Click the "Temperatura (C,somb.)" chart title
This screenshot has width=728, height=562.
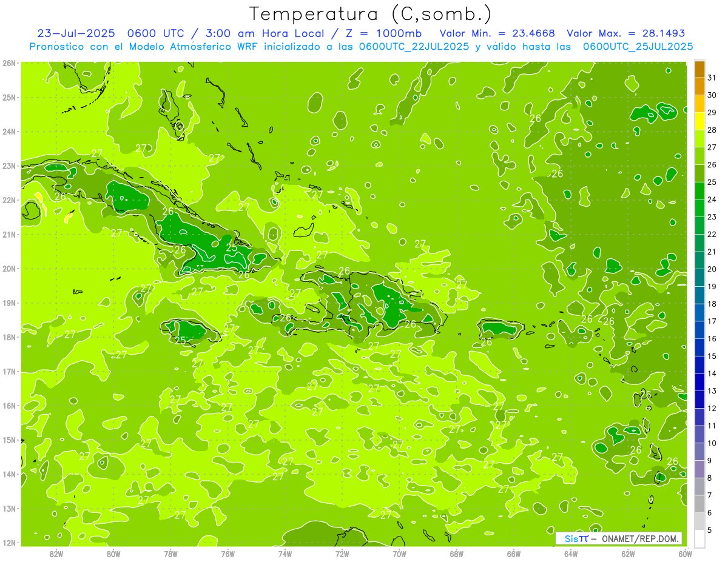(371, 15)
